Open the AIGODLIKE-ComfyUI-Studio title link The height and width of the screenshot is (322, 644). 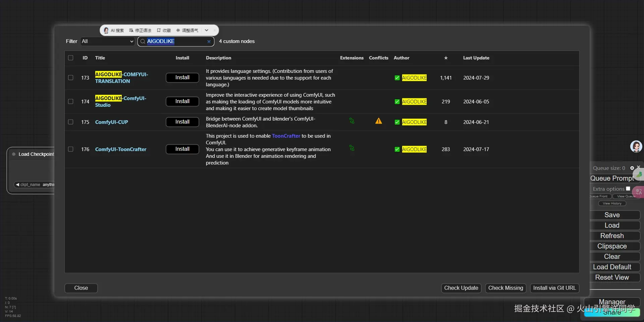tap(121, 101)
